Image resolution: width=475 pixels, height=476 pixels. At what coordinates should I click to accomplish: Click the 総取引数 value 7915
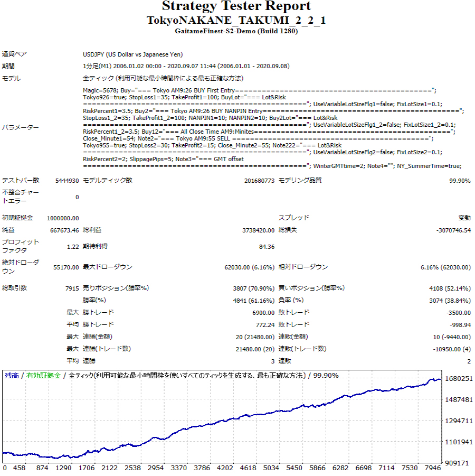point(72,288)
